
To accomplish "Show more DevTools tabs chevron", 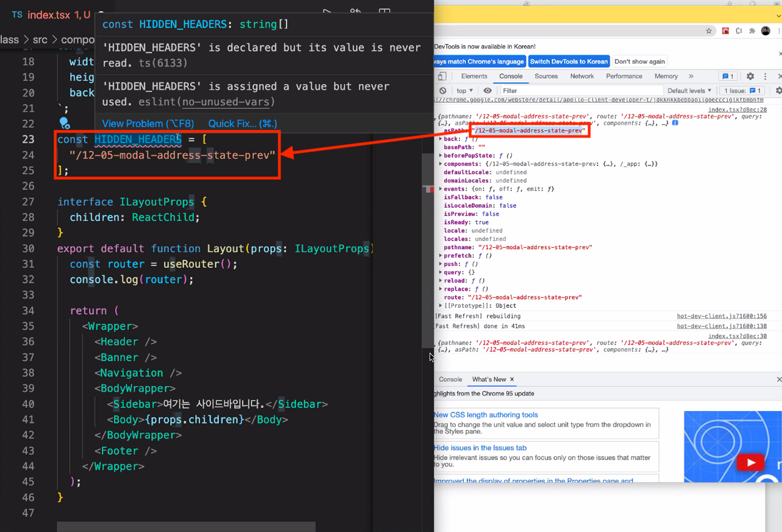I will [x=691, y=76].
